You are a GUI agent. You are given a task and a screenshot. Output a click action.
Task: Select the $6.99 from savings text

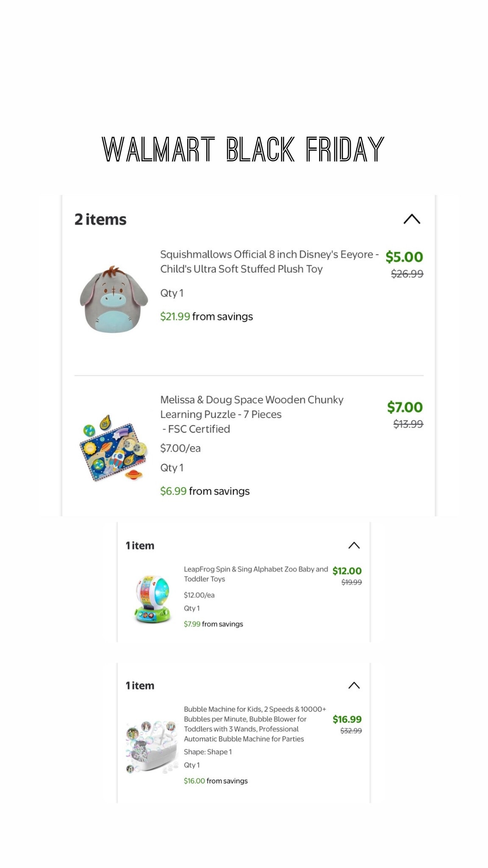click(x=205, y=491)
